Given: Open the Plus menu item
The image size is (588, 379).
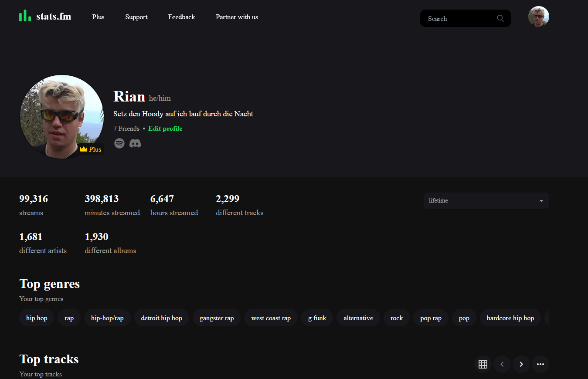Looking at the screenshot, I should click(x=98, y=17).
